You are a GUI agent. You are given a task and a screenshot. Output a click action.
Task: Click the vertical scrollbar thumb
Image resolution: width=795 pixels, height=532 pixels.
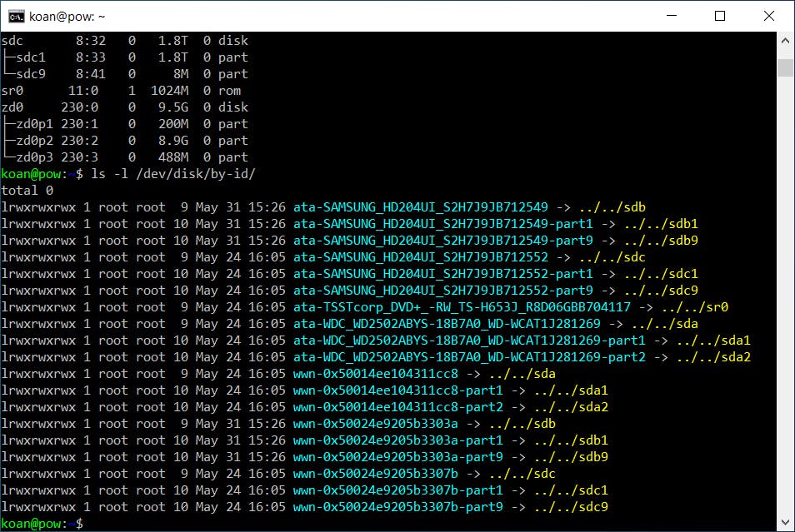click(x=785, y=67)
